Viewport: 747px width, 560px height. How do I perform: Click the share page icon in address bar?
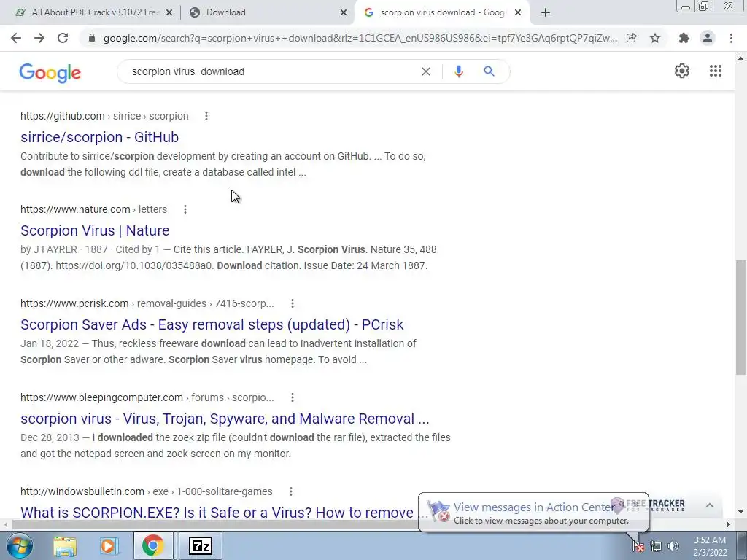point(632,38)
